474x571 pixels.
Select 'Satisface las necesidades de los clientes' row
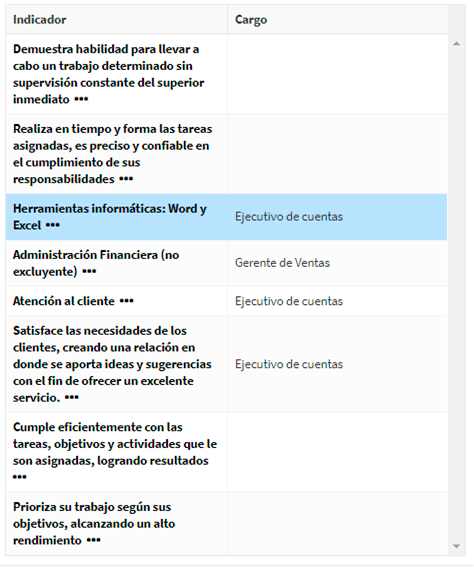click(226, 364)
